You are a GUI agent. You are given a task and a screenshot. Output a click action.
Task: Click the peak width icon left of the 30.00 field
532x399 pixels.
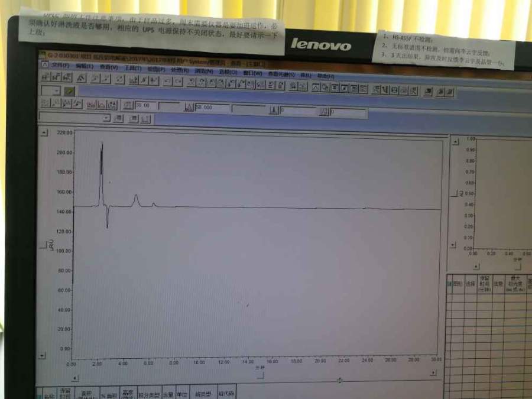[x=128, y=106]
